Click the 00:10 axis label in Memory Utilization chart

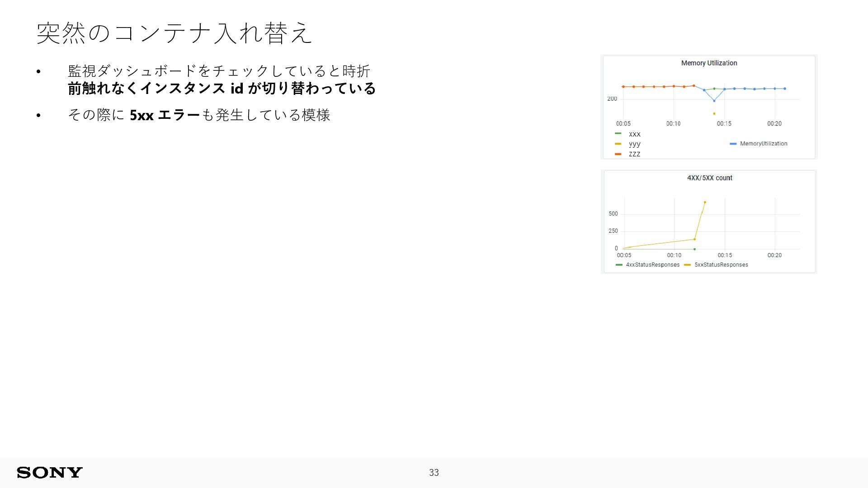(x=673, y=124)
